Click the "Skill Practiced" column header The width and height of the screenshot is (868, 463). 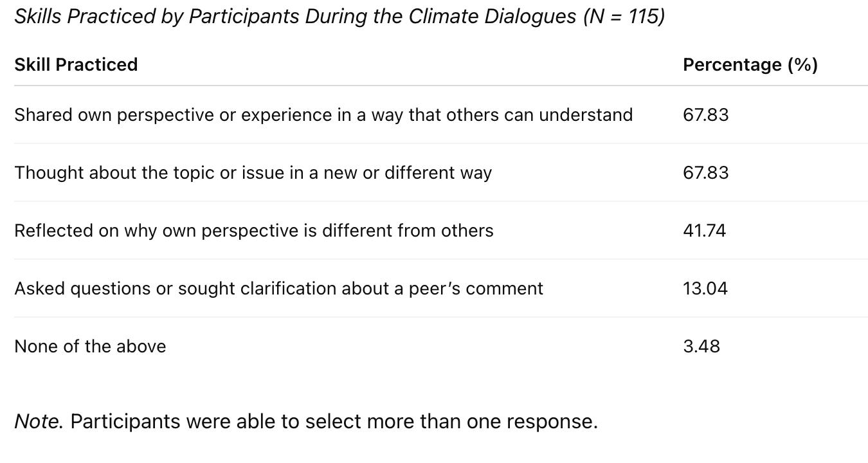(76, 64)
